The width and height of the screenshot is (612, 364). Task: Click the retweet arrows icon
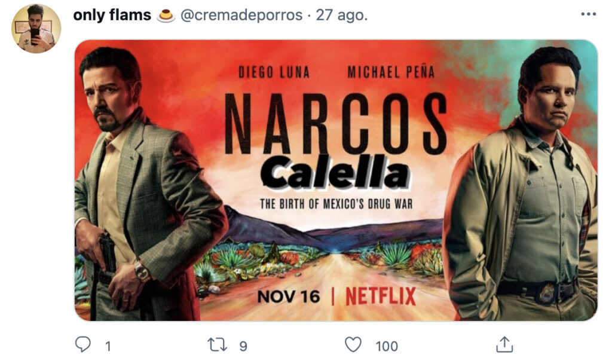[x=217, y=345]
